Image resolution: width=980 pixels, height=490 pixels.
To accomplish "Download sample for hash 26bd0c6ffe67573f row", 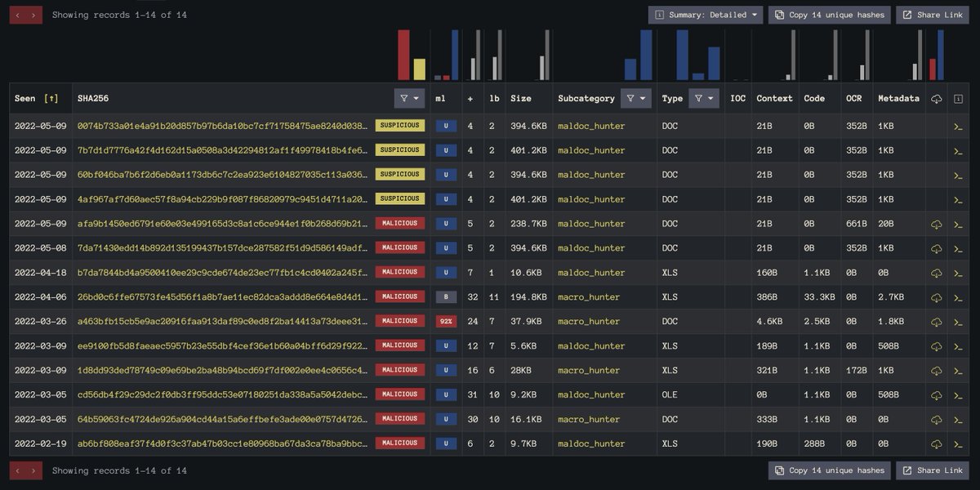I will [936, 297].
